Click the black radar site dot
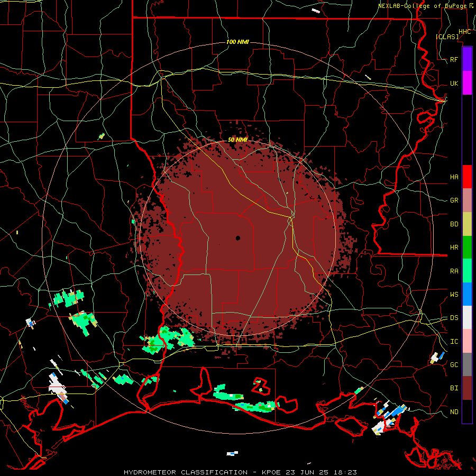476x476 pixels. coord(238,239)
